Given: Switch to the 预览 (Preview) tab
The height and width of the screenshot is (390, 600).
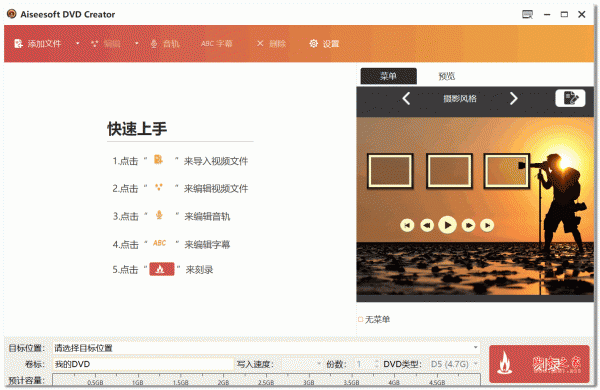Looking at the screenshot, I should pos(447,76).
